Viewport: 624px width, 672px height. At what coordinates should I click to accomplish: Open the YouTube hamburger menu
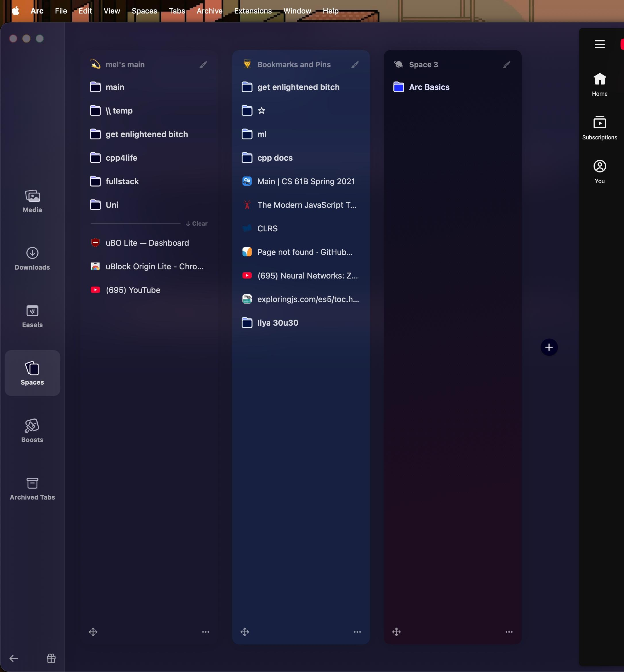point(600,44)
